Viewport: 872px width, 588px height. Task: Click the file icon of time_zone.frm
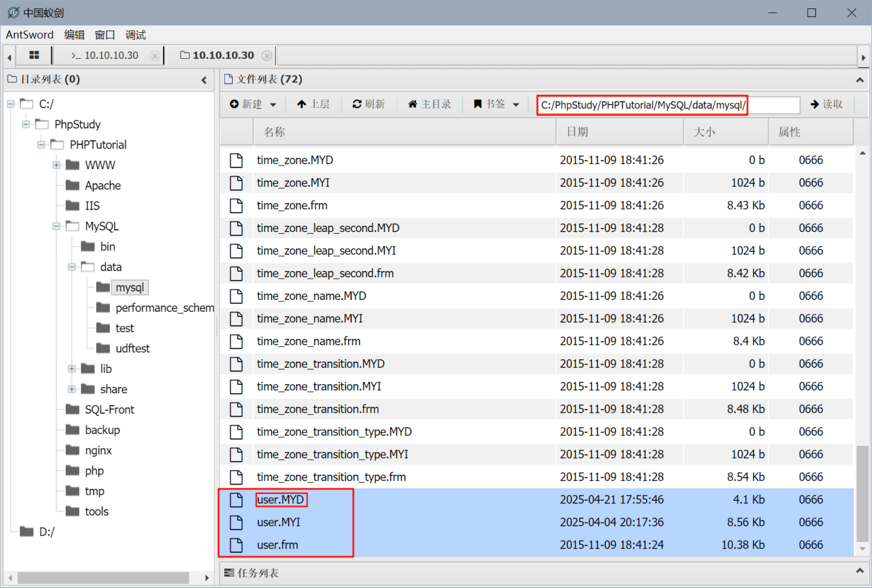[236, 206]
